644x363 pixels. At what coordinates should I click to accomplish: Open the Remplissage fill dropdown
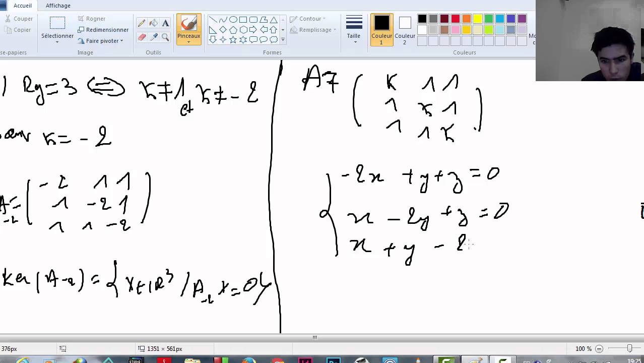[x=313, y=30]
